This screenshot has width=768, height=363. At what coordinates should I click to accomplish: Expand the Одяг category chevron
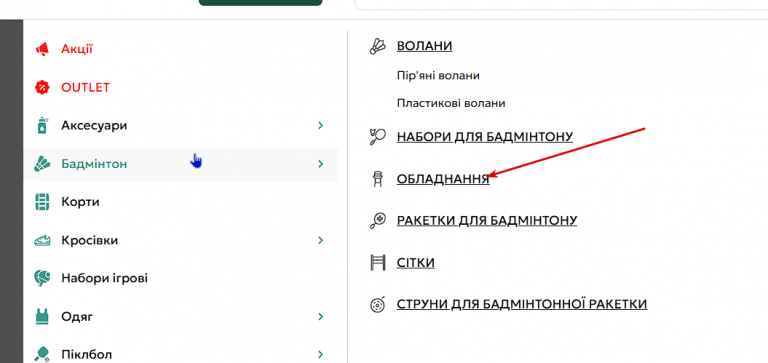click(321, 316)
